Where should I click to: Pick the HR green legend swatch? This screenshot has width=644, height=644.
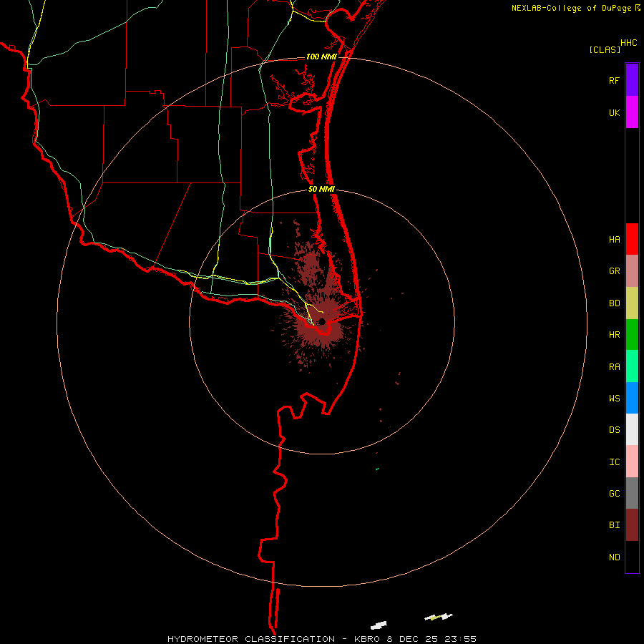point(632,335)
